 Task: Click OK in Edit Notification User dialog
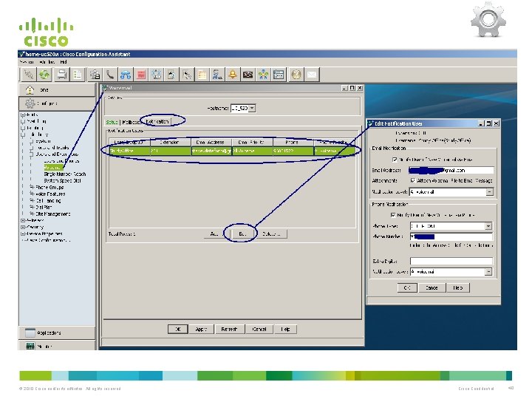(x=407, y=287)
